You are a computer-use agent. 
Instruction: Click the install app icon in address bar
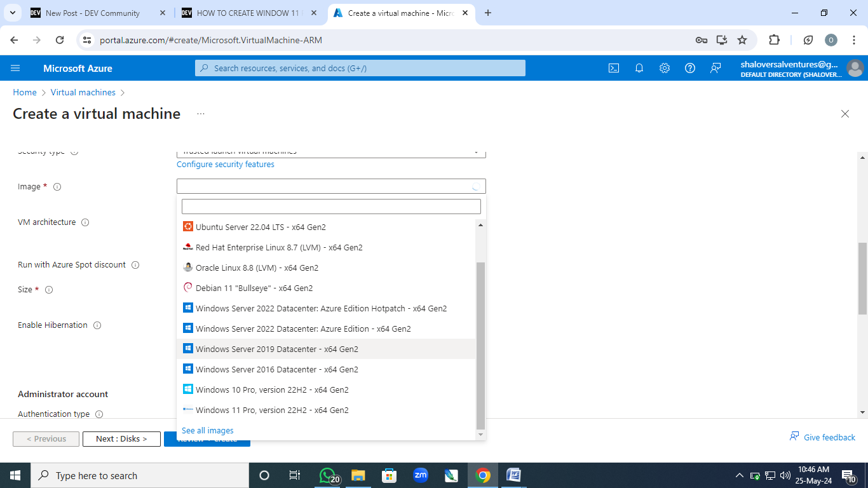click(722, 40)
